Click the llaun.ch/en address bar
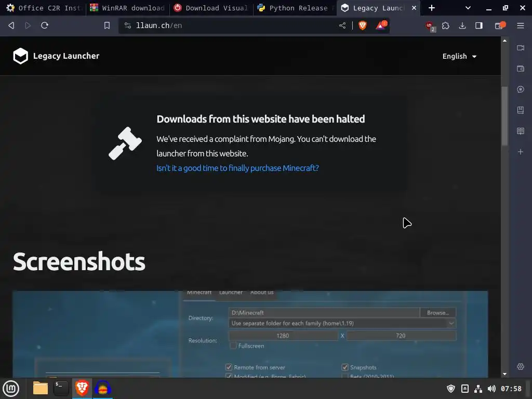Screen dimensions: 532x399 [x=231, y=25]
